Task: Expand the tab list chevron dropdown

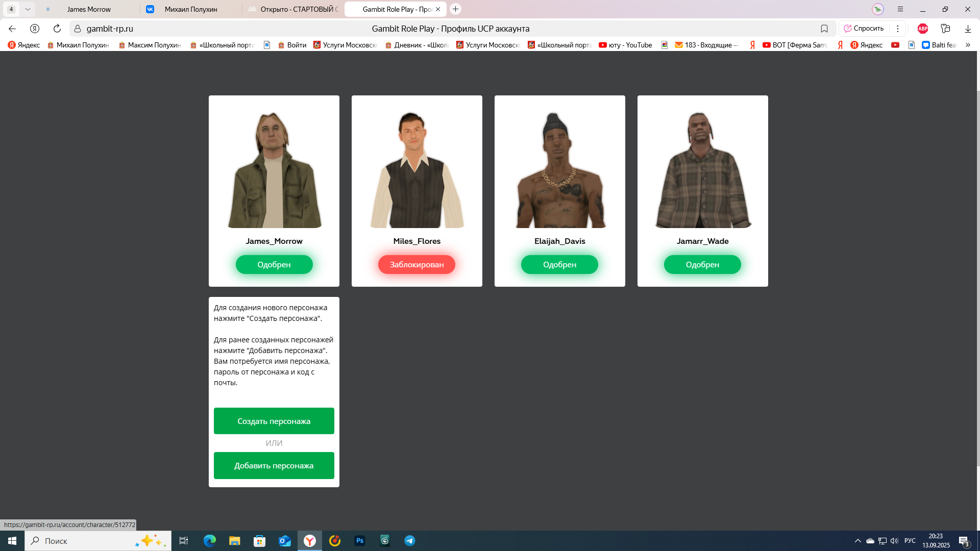Action: 28,9
